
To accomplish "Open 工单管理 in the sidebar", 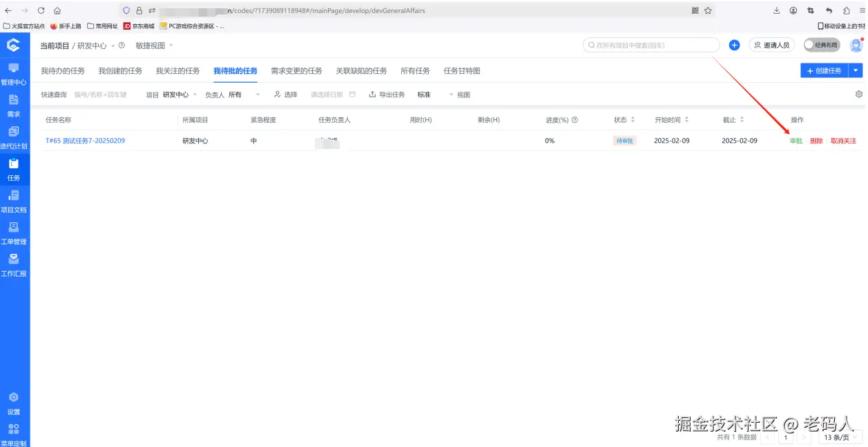I will [x=14, y=233].
